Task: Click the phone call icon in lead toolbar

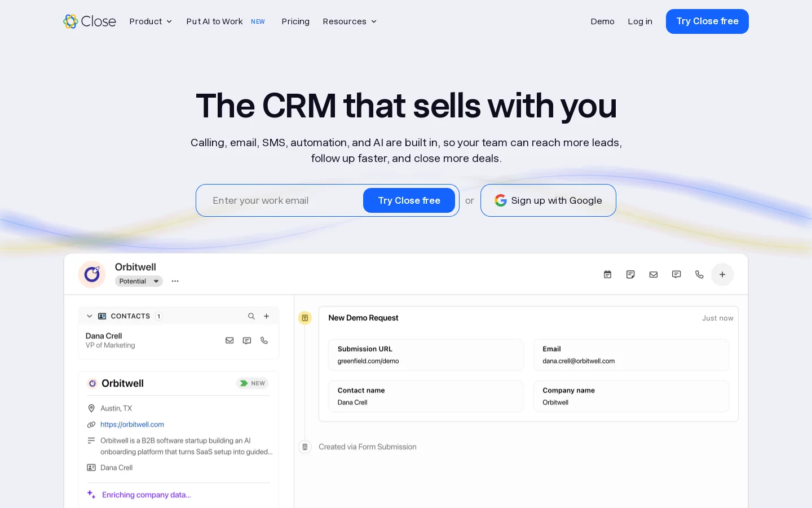Action: [x=699, y=274]
